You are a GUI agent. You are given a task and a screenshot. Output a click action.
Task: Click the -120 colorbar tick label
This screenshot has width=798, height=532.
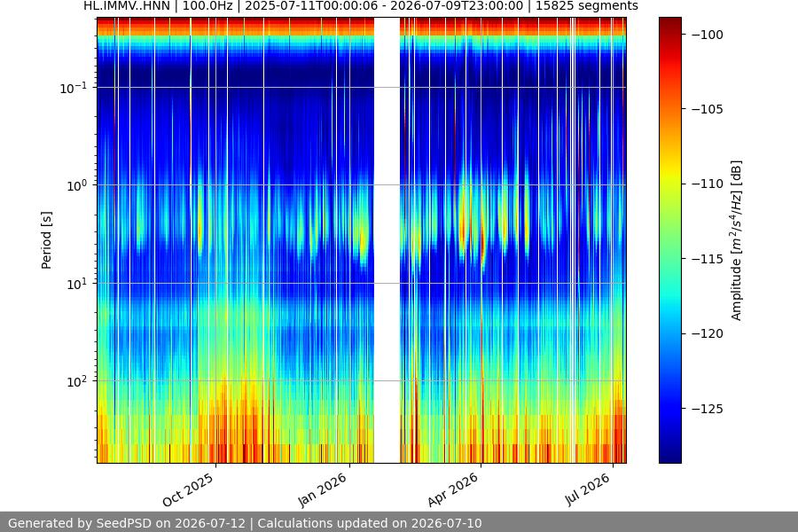707,333
